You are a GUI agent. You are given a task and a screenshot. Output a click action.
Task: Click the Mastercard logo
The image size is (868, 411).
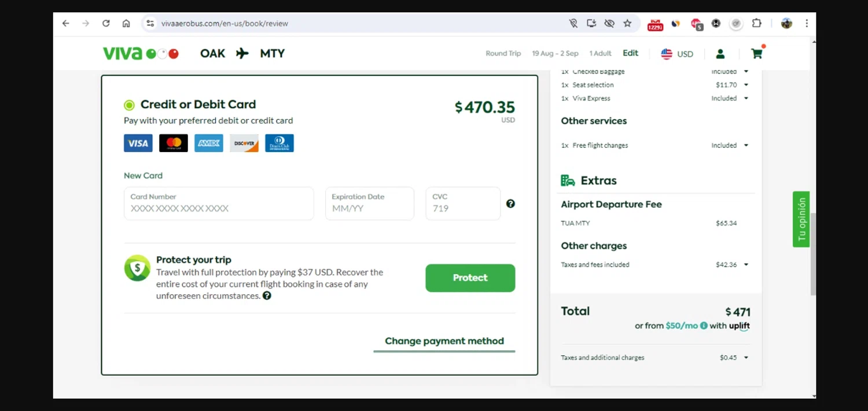174,143
